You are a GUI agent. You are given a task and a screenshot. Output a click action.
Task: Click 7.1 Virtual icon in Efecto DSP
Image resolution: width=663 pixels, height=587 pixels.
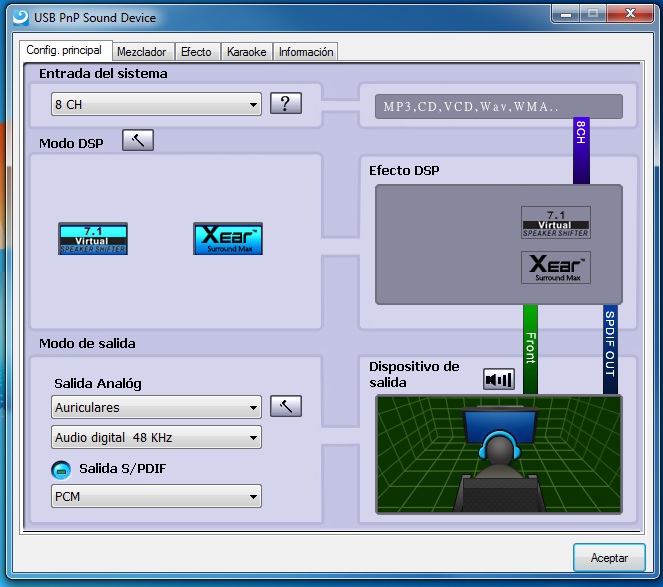click(x=555, y=222)
